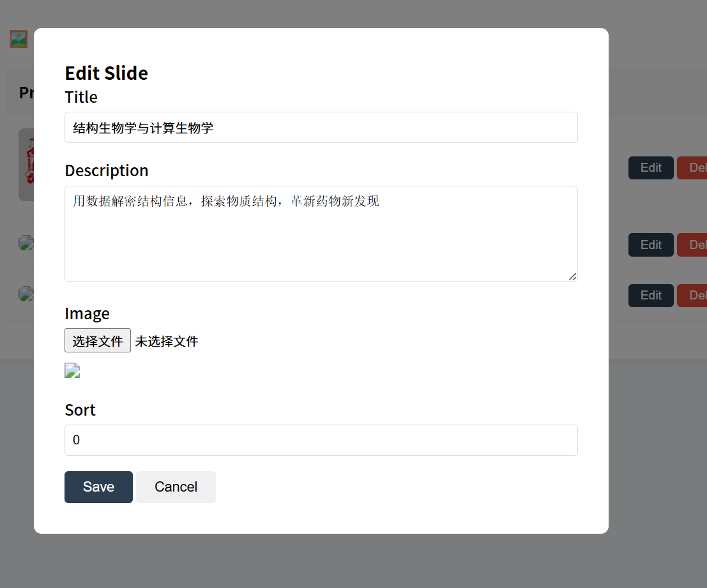Cancel the Edit Slide dialog
The width and height of the screenshot is (707, 588).
(176, 486)
